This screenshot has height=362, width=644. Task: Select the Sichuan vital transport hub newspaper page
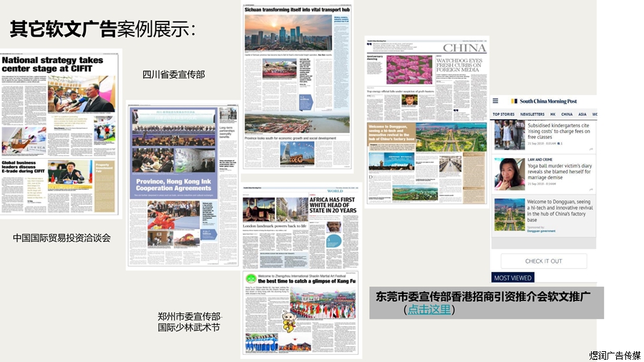coord(297,86)
